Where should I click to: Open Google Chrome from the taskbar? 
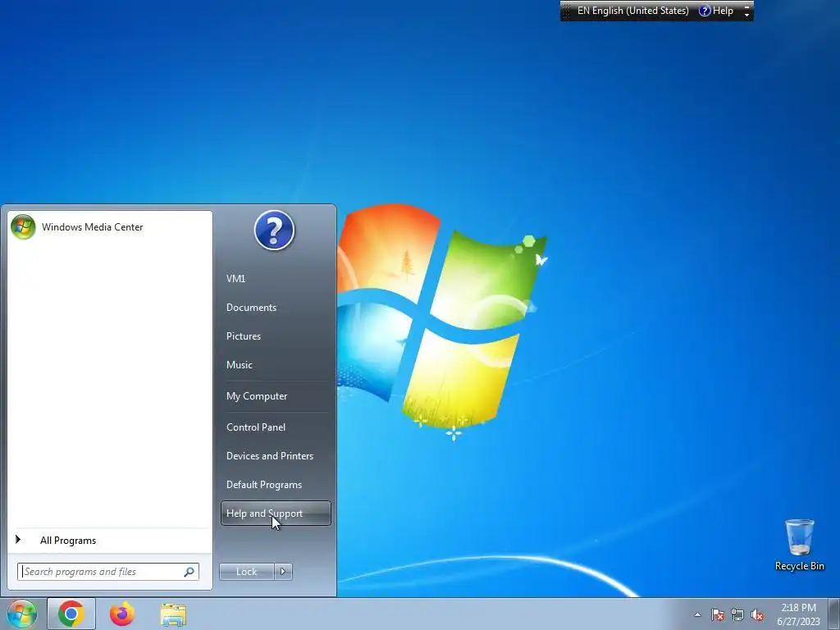(71, 614)
